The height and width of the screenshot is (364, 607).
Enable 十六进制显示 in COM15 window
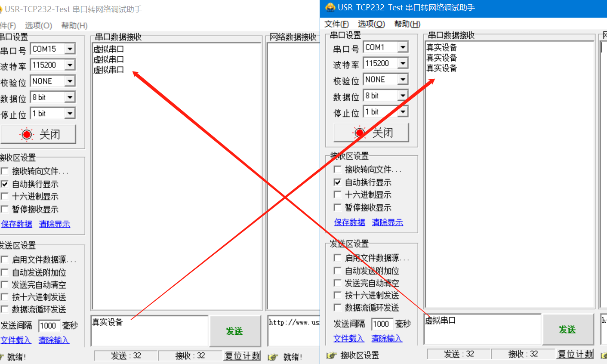[x=4, y=197]
